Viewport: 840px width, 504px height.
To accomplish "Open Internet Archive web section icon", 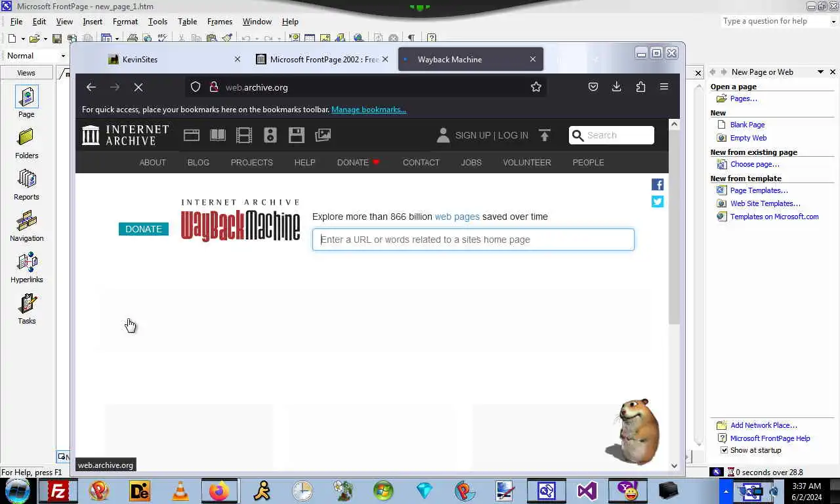I will tap(192, 135).
